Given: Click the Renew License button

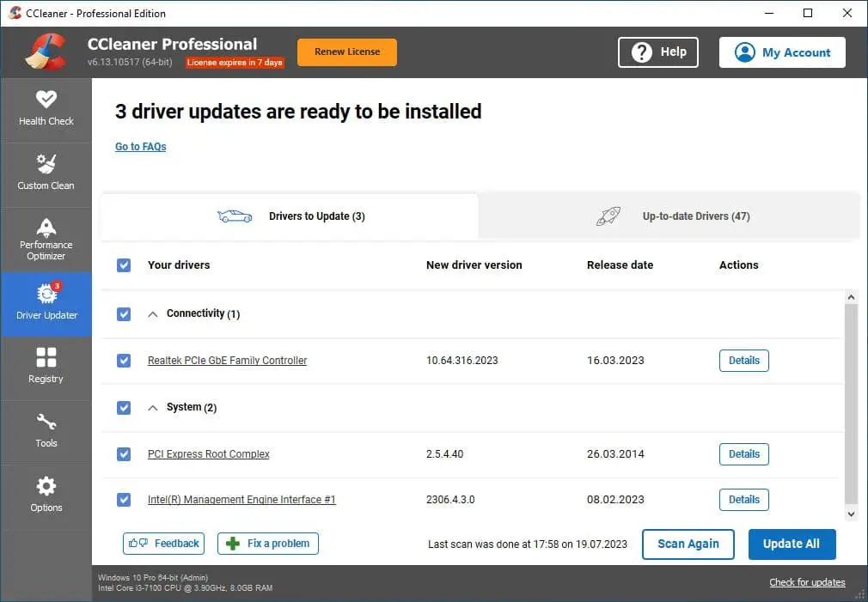Looking at the screenshot, I should 347,52.
